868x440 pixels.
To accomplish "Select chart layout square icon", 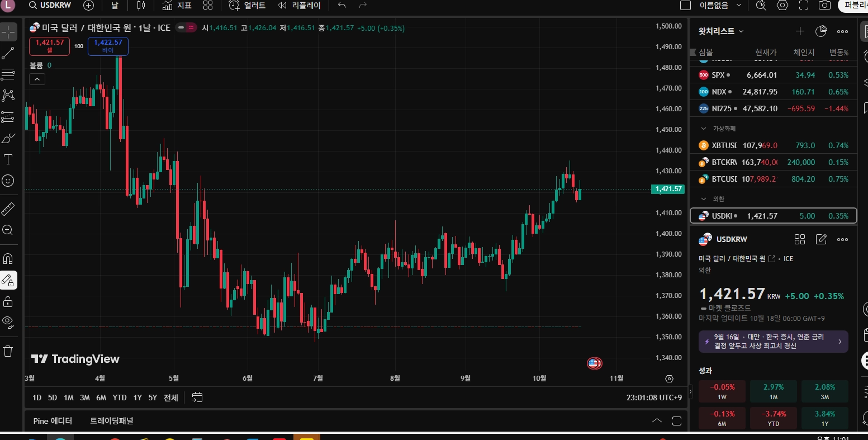I will (x=685, y=5).
